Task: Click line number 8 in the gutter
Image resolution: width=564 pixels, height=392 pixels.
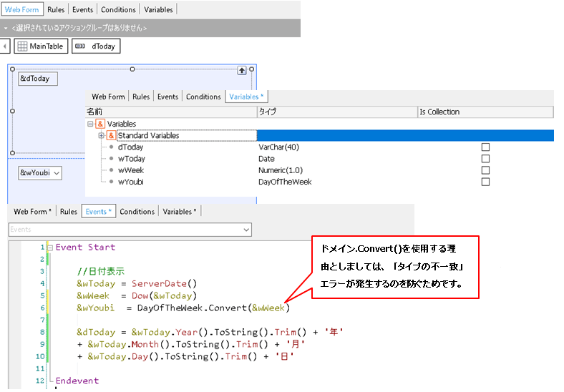Action: (42, 332)
